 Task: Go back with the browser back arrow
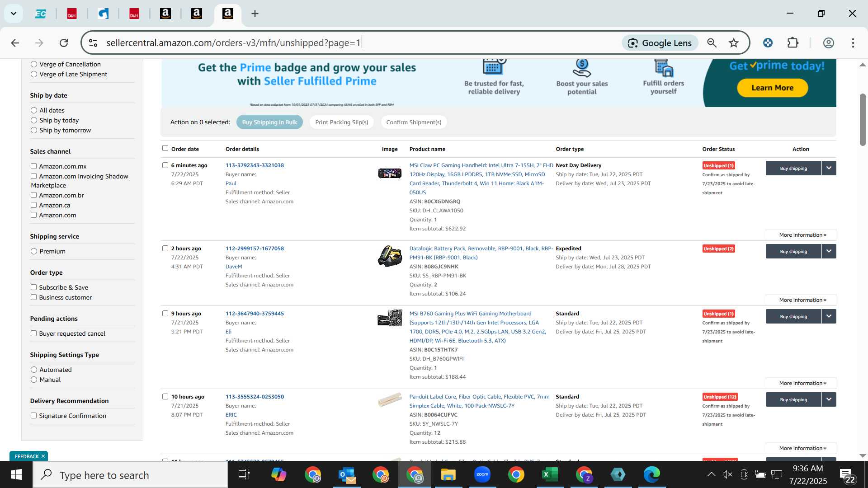15,43
